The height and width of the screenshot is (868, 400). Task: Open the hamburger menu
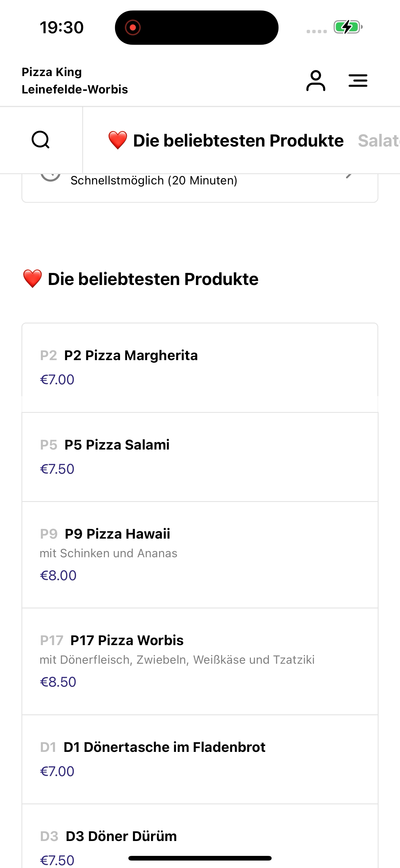[358, 81]
